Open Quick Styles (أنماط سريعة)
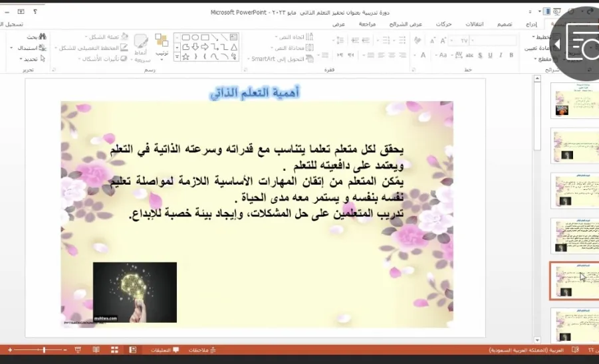 [x=142, y=48]
